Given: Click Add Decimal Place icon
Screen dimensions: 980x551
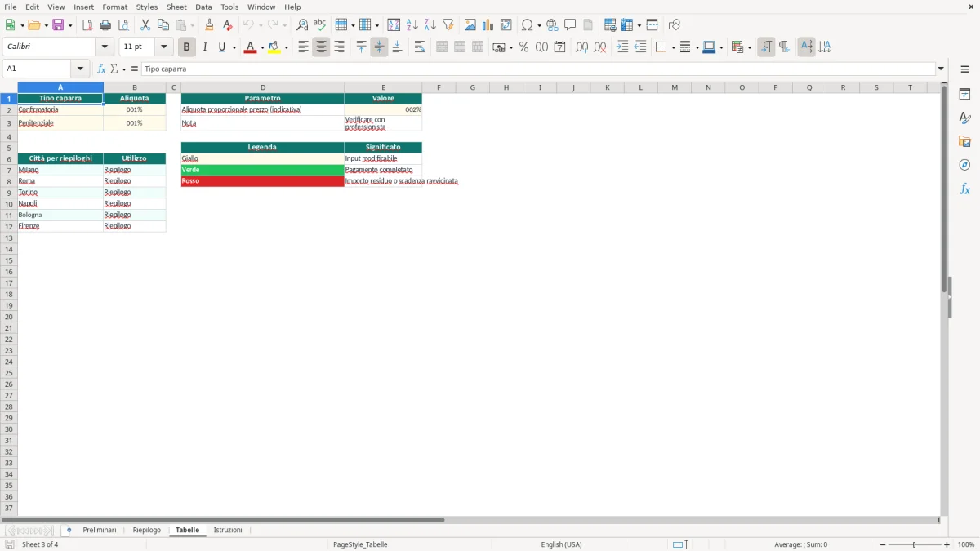Looking at the screenshot, I should [x=581, y=47].
